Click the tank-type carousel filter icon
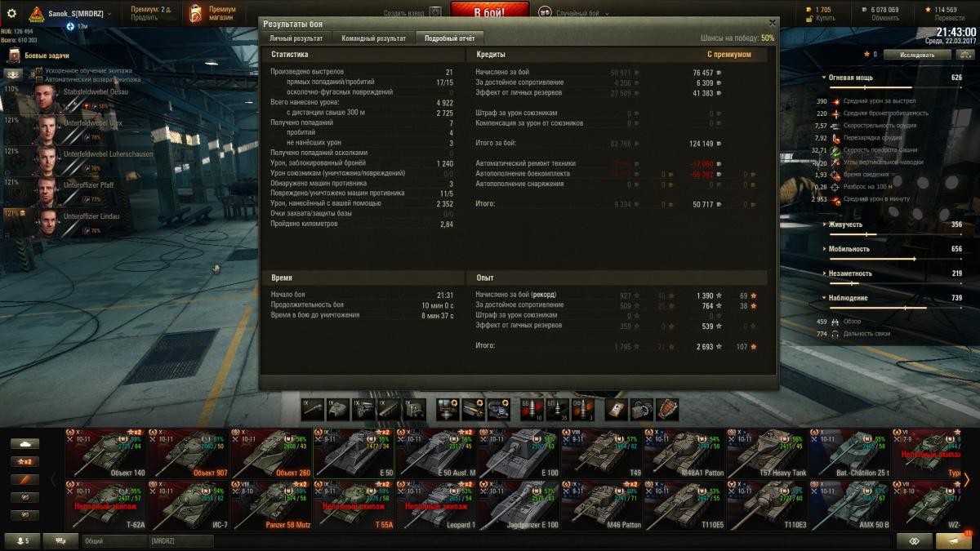Image resolution: width=980 pixels, height=551 pixels. click(x=24, y=444)
